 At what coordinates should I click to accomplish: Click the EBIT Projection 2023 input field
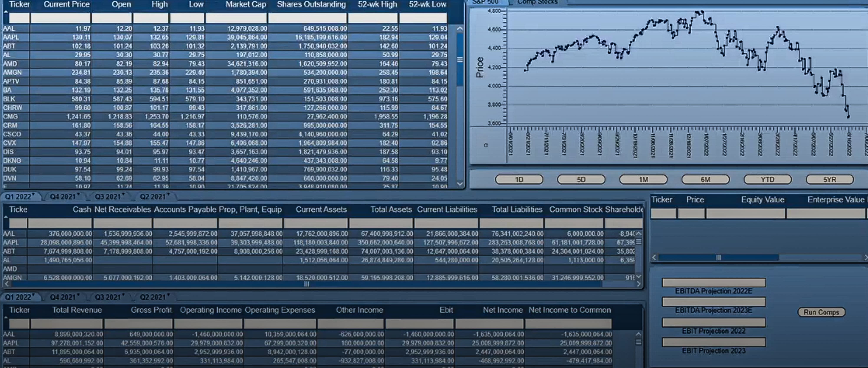pos(714,342)
